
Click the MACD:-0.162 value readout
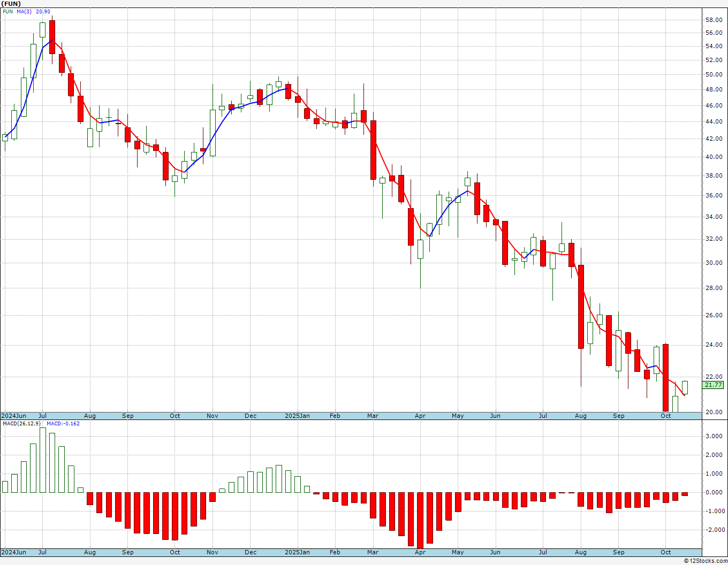[63, 423]
